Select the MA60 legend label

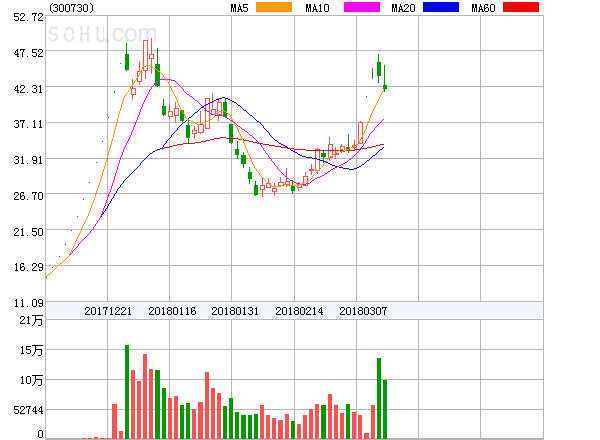click(x=483, y=8)
